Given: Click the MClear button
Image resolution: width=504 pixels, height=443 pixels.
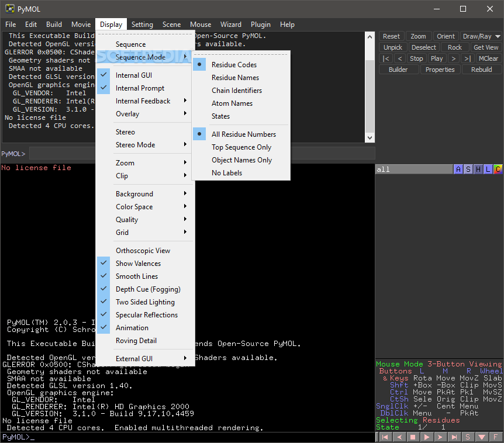Looking at the screenshot, I should click(x=488, y=58).
